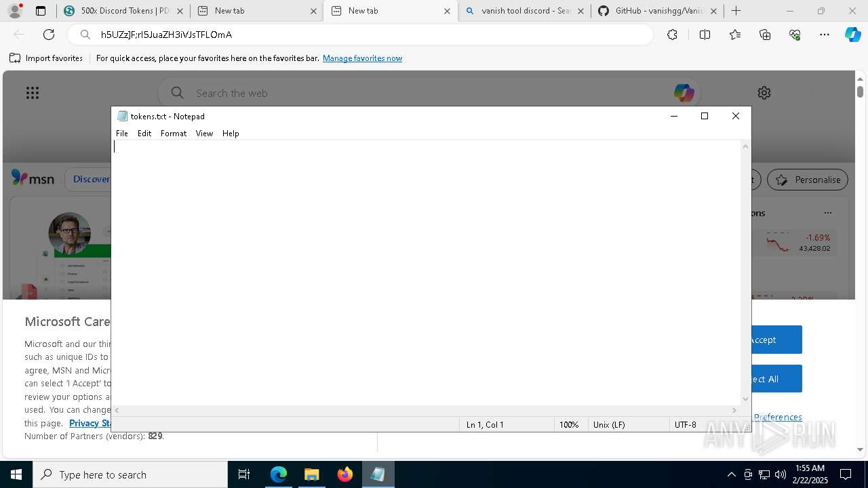The image size is (868, 488).
Task: Click the taskbar clock showing 1:55 AM
Action: coord(810,474)
